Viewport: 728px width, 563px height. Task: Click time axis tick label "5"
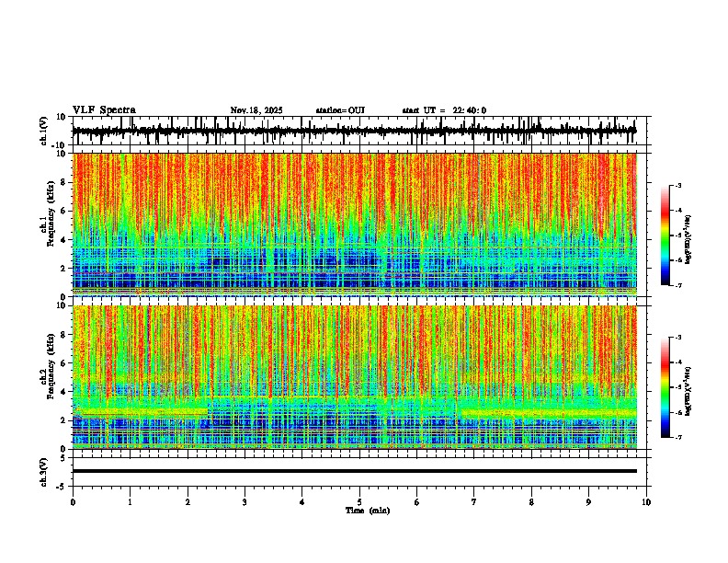click(359, 502)
